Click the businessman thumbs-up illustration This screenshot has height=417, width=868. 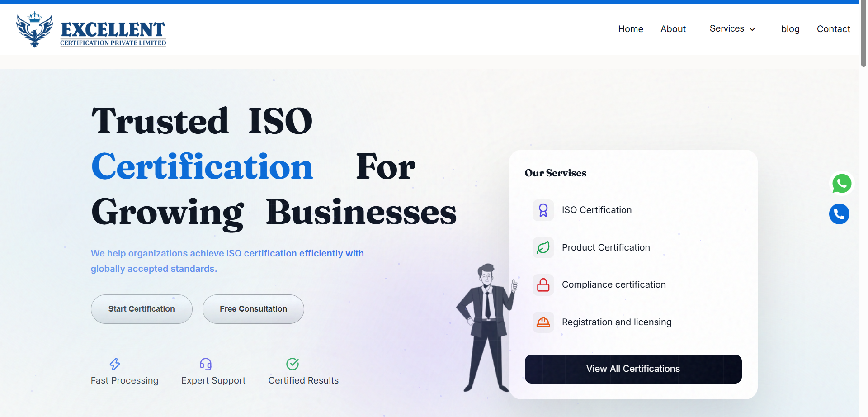click(487, 327)
